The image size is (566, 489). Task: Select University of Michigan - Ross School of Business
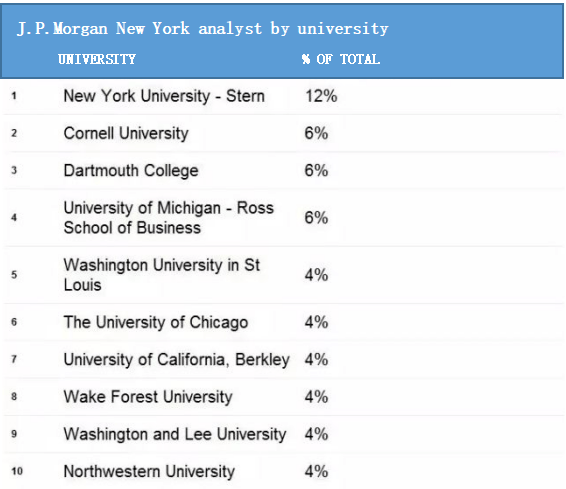pos(169,218)
